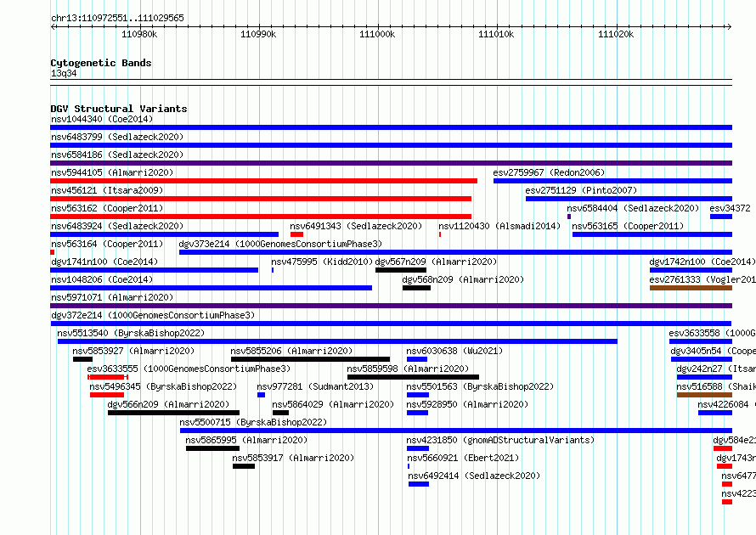756x535 pixels.
Task: Open nsv1048206 (Coe2014) variant label
Action: [x=102, y=279]
